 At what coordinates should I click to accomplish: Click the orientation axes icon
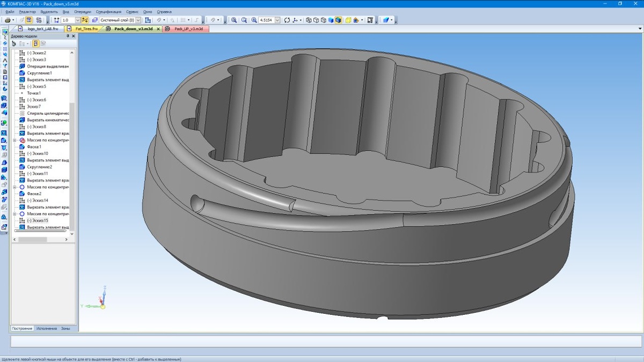pos(294,20)
